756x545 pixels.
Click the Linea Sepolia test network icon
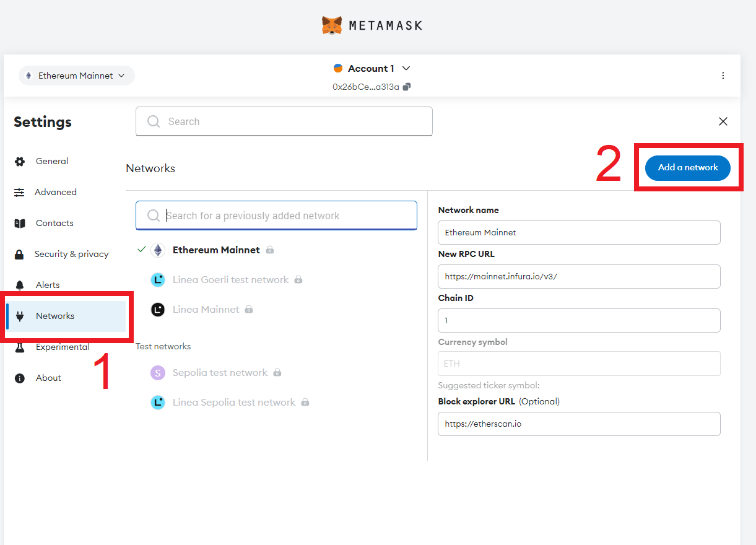[158, 403]
